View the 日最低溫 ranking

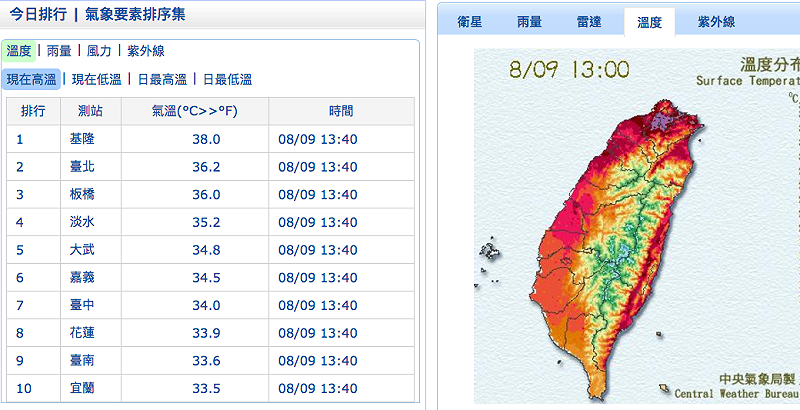[x=228, y=79]
